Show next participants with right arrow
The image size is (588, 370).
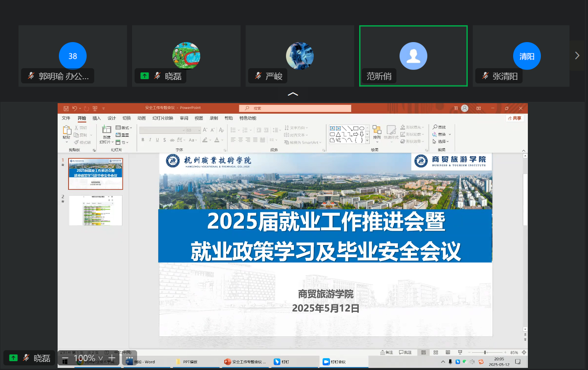tap(577, 56)
